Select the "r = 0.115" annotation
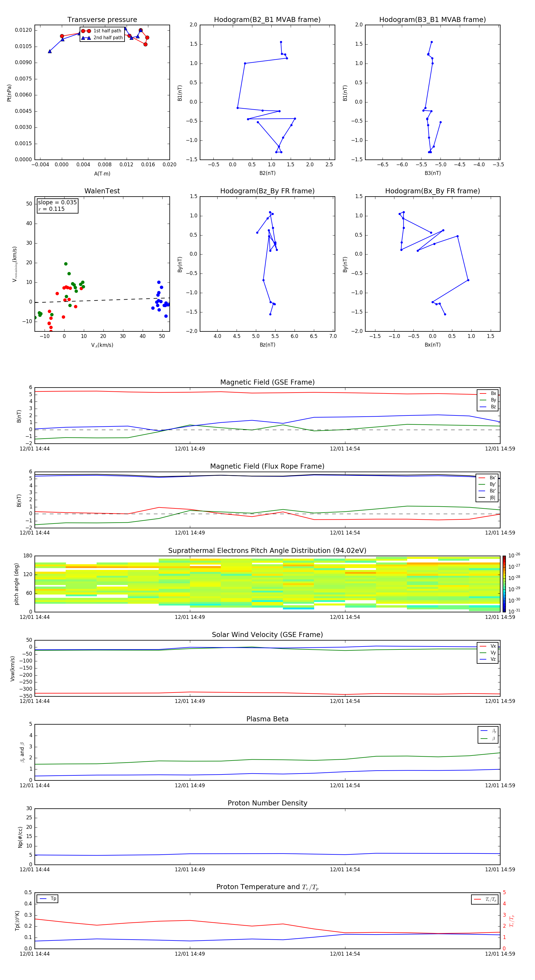 [x=51, y=209]
